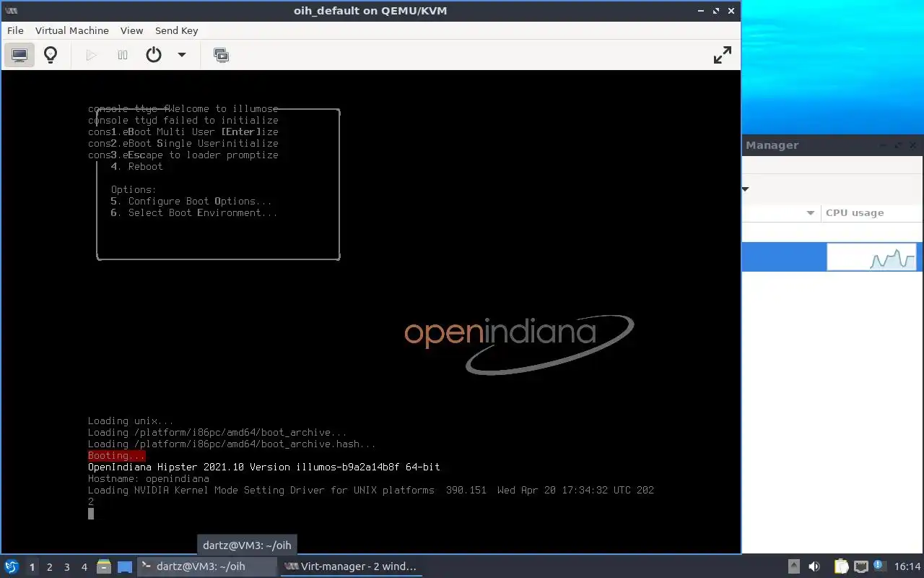Viewport: 924px width, 578px height.
Task: Switch to workspace 4
Action: [84, 567]
